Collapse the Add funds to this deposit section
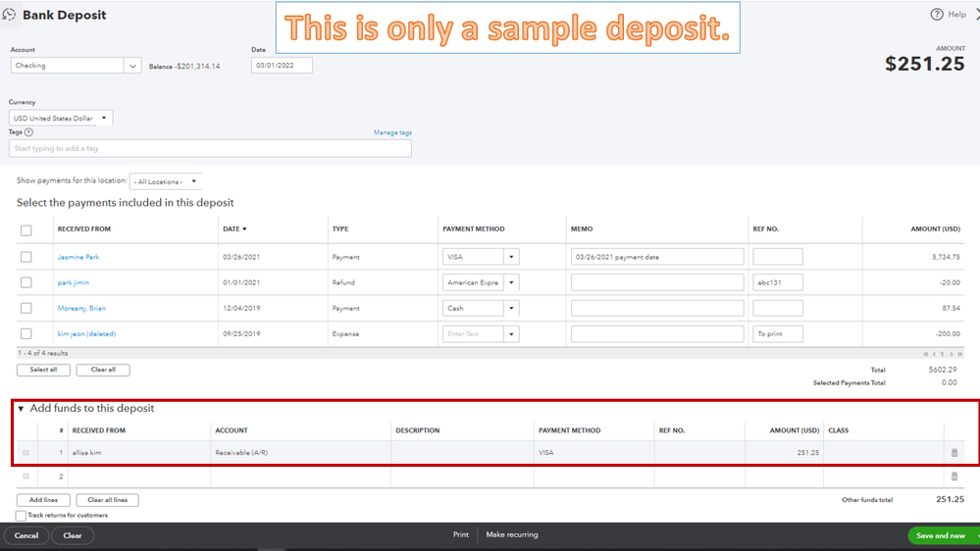980x551 pixels. pyautogui.click(x=21, y=409)
